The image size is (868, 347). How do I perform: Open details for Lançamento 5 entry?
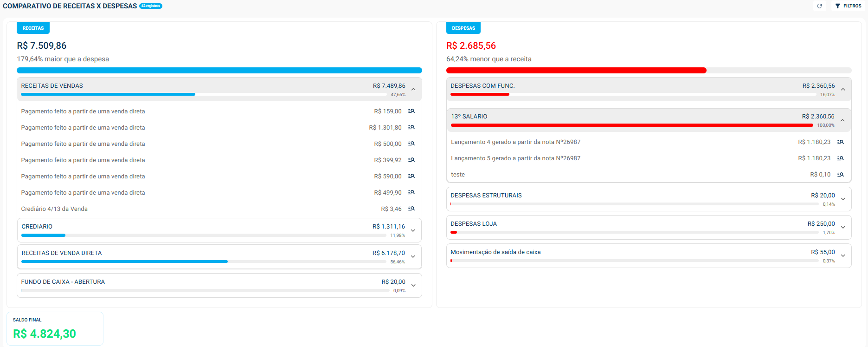tap(840, 158)
